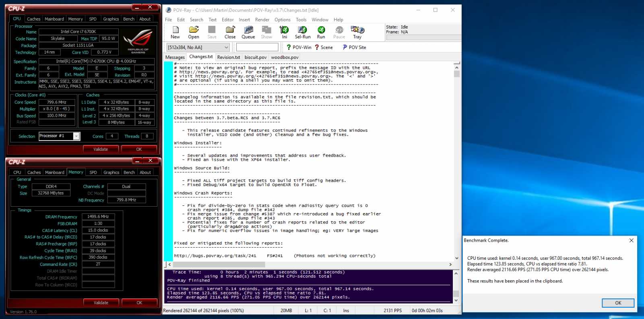This screenshot has width=644, height=319.
Task: Open Scene help icon
Action: pyautogui.click(x=324, y=47)
